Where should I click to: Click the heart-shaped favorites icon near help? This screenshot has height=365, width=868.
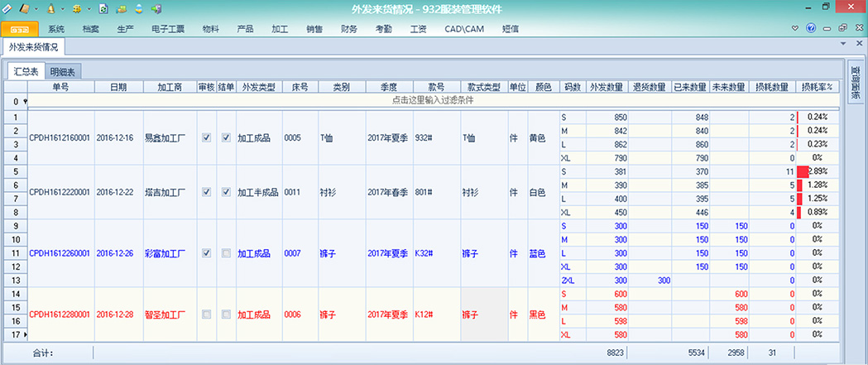click(x=795, y=29)
